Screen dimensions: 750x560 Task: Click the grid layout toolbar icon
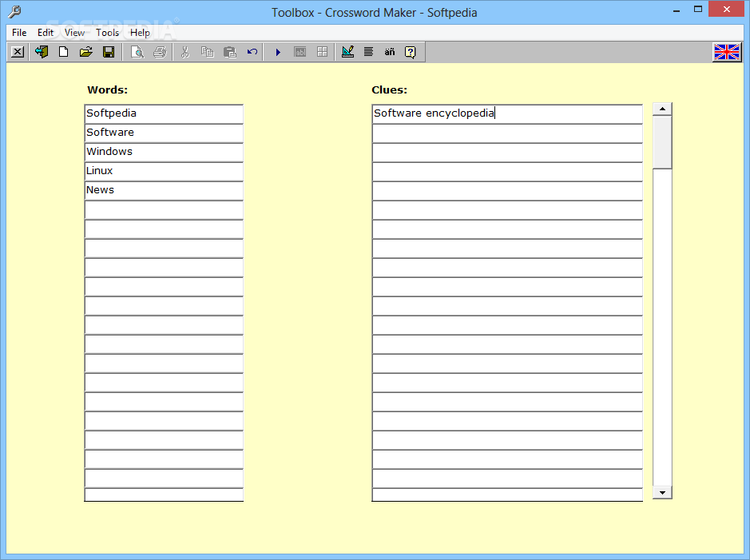point(323,52)
